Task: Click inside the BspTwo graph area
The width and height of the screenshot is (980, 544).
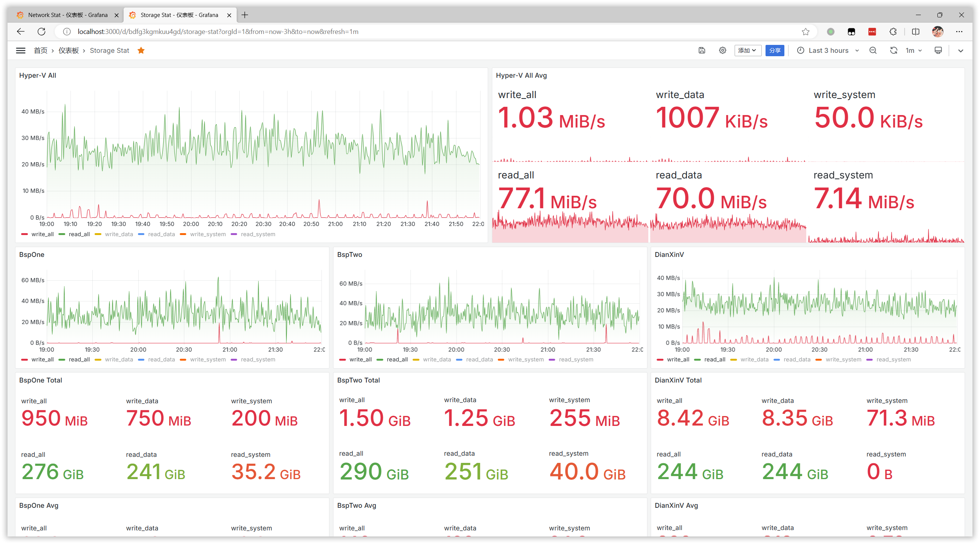Action: pos(502,307)
